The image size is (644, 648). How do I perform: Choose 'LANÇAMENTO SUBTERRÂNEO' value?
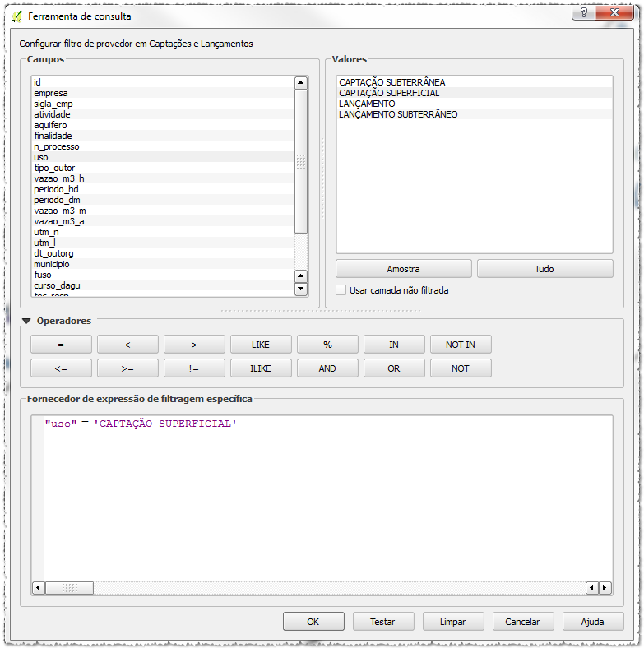(398, 114)
